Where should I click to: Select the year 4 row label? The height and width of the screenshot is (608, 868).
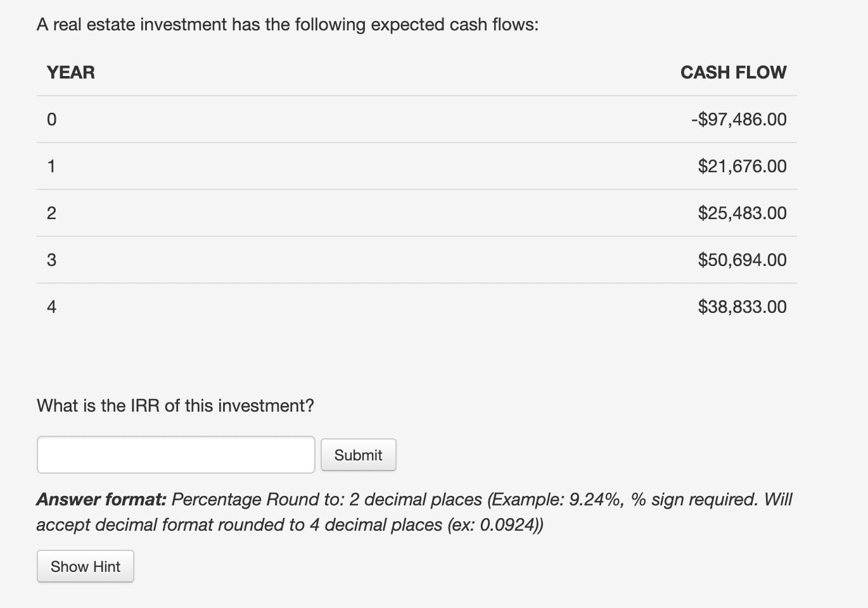pos(52,307)
